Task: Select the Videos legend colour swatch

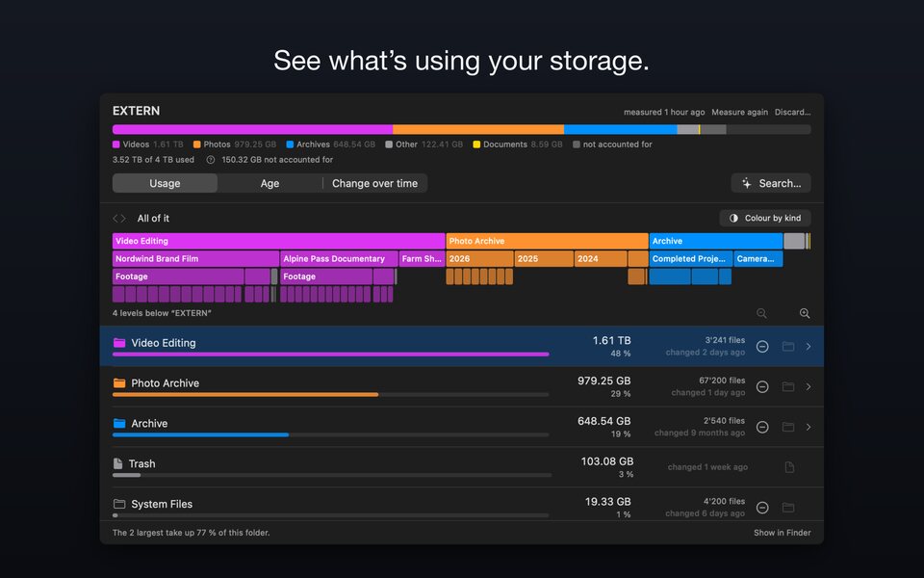Action: 116,144
